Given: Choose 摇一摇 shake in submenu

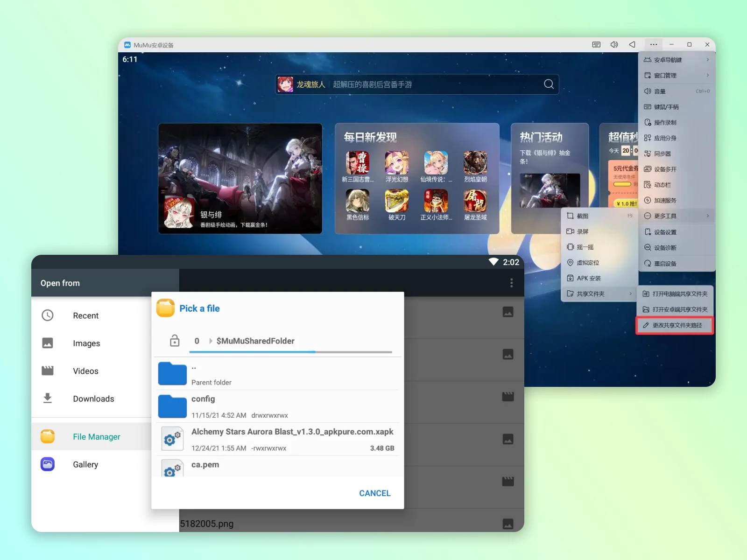Looking at the screenshot, I should (x=599, y=247).
